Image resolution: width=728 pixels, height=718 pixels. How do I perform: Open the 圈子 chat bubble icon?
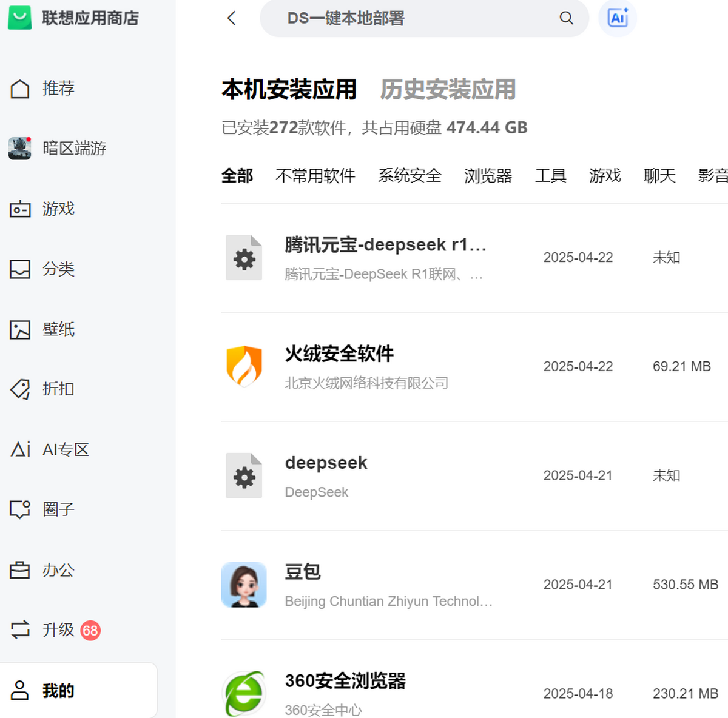point(20,509)
